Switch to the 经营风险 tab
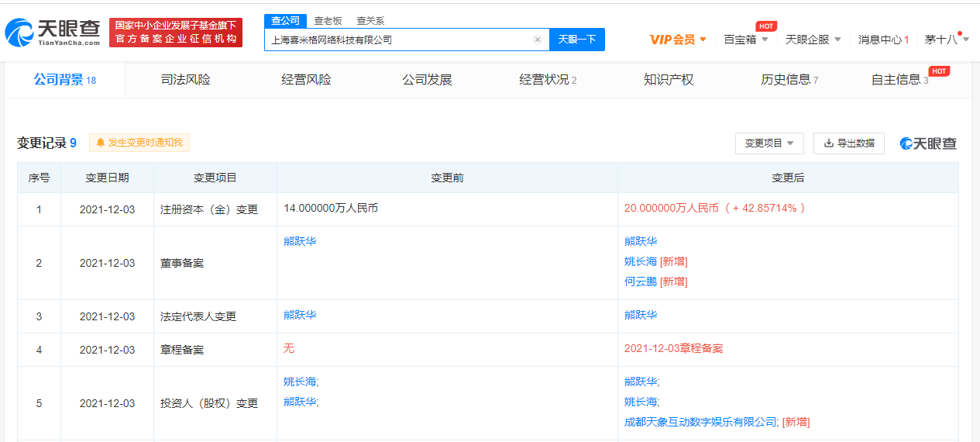The image size is (980, 442). 306,80
